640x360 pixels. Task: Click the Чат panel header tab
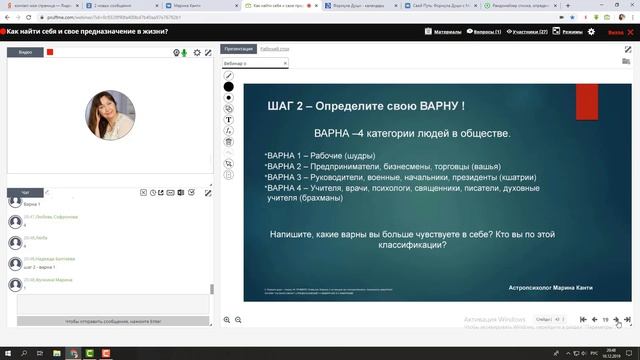pos(25,193)
